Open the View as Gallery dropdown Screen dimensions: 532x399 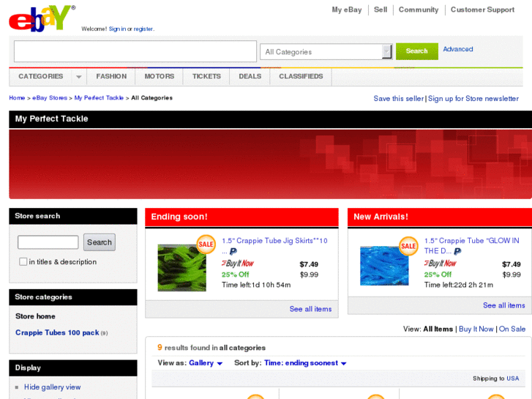pos(206,363)
